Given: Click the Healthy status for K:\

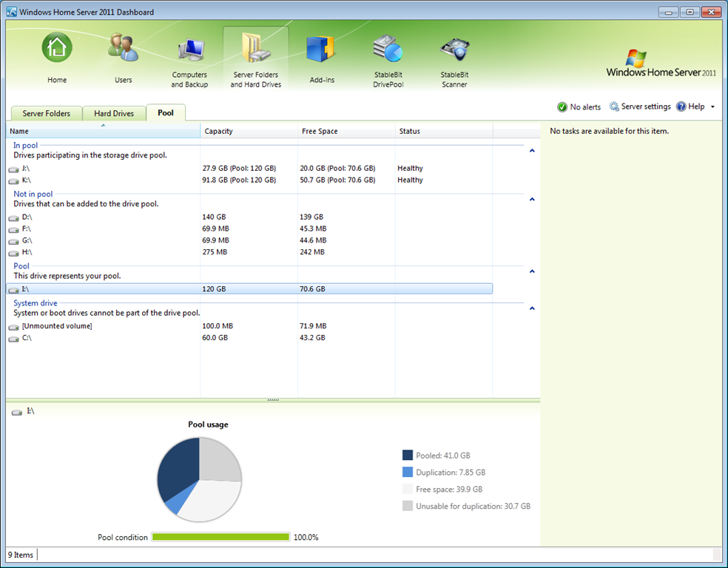Looking at the screenshot, I should click(x=410, y=180).
